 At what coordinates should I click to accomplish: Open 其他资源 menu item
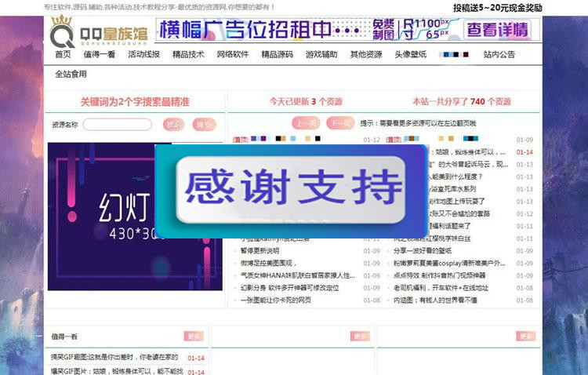pos(366,54)
